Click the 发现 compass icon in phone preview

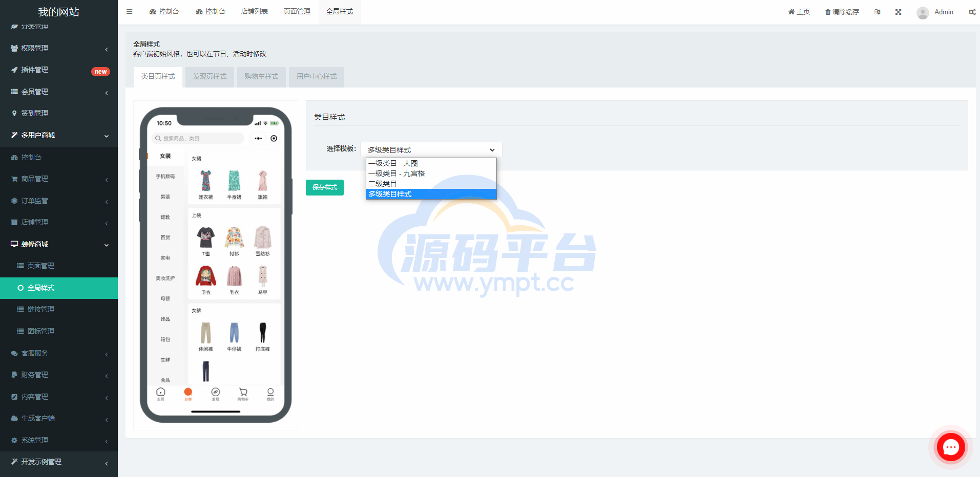[x=216, y=393]
